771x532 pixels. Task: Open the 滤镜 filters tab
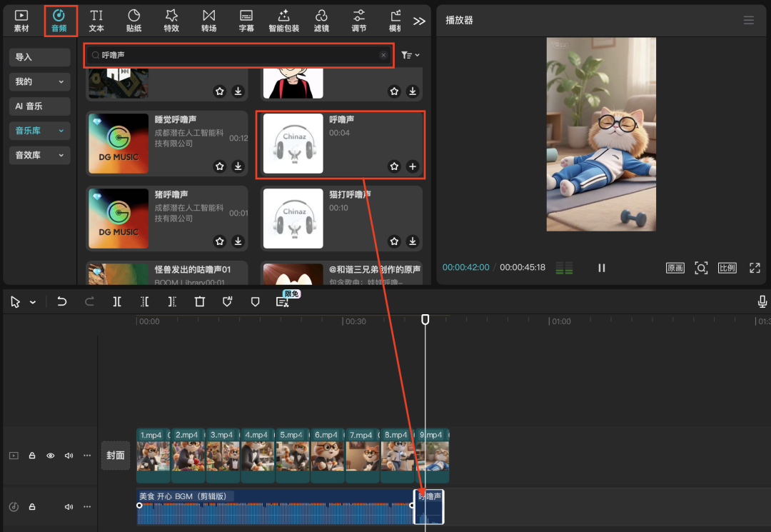321,20
